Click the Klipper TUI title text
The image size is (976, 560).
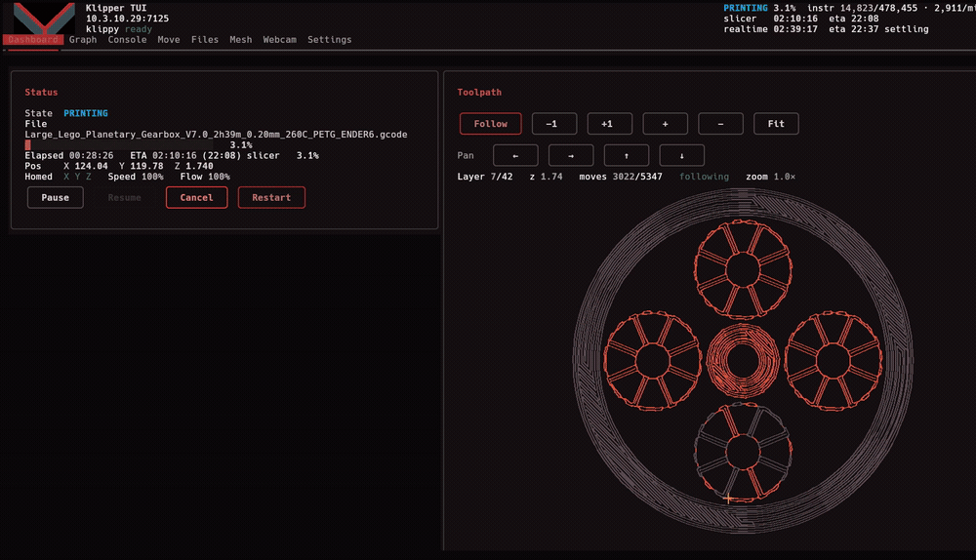(x=116, y=8)
